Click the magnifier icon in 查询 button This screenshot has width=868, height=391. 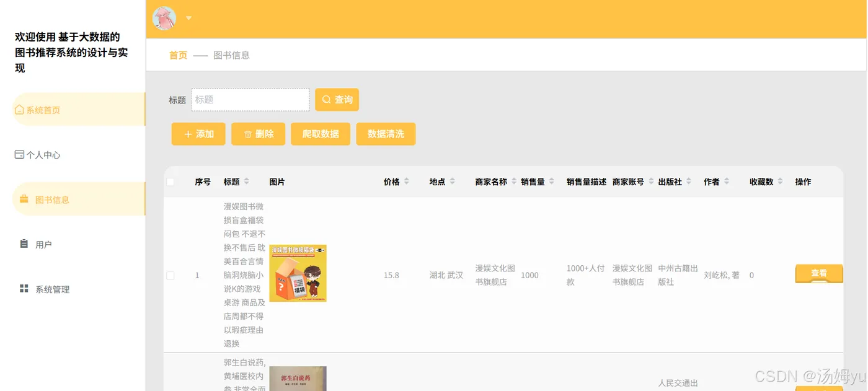(327, 100)
